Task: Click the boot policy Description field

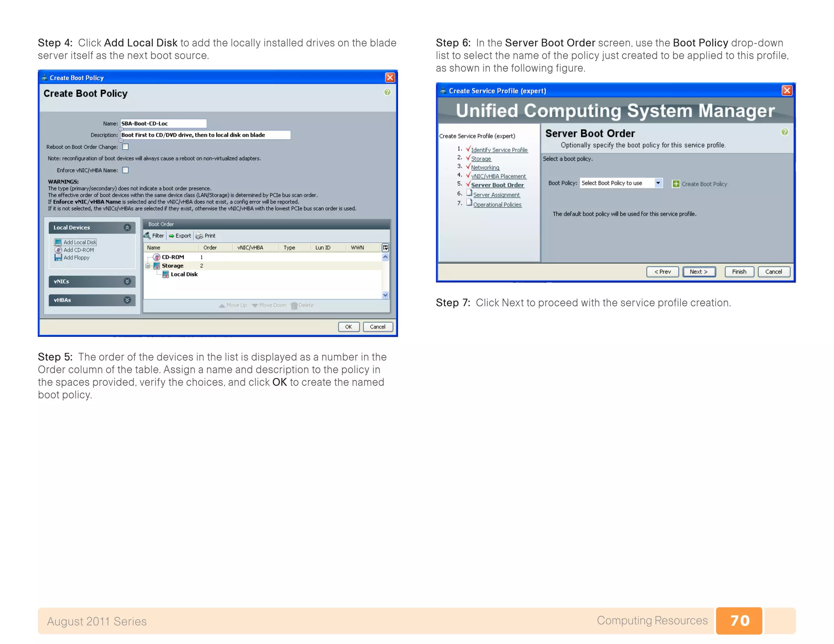Action: [205, 135]
